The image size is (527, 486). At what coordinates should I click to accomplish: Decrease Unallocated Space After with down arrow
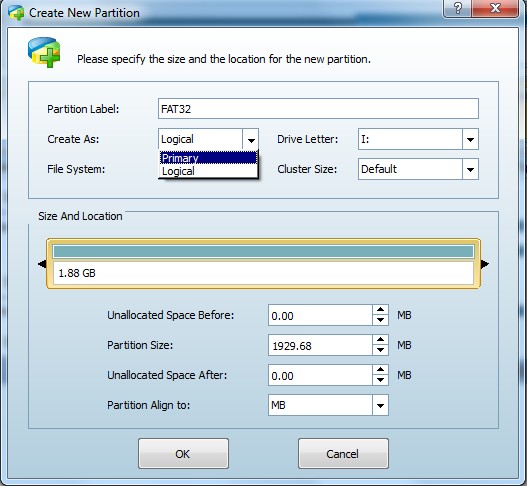click(x=380, y=380)
